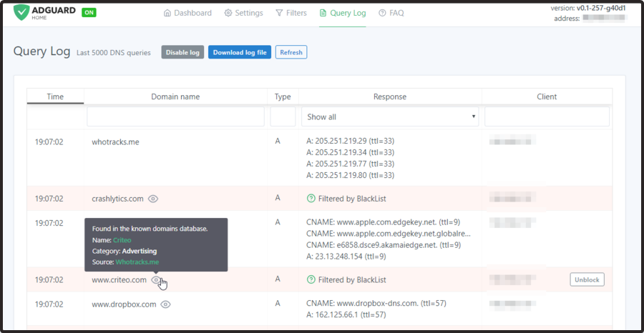Open the Show all response dropdown
644x333 pixels.
390,117
